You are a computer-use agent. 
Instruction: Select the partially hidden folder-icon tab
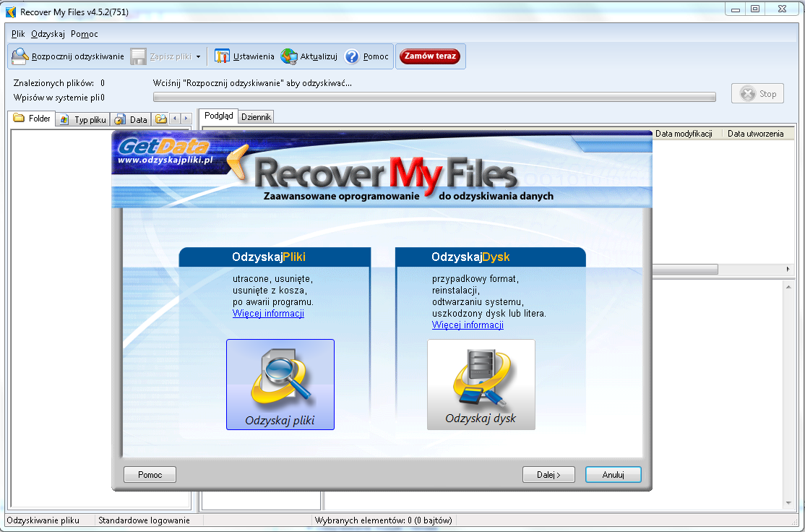[x=160, y=120]
